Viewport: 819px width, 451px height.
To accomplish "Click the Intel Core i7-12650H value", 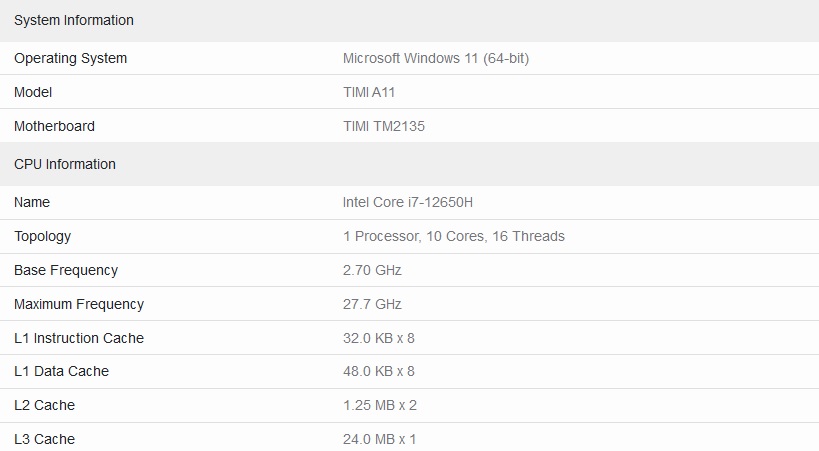I will click(408, 202).
